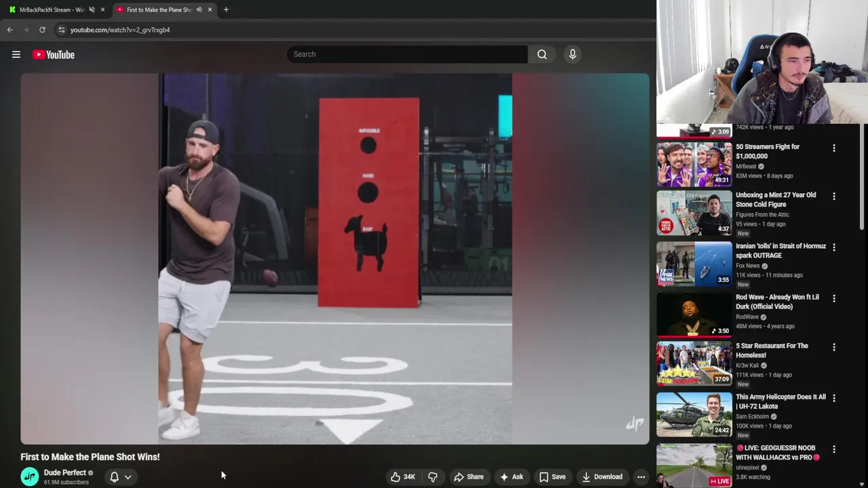
Task: Open MrBeast channel in suggestions
Action: pos(746,166)
